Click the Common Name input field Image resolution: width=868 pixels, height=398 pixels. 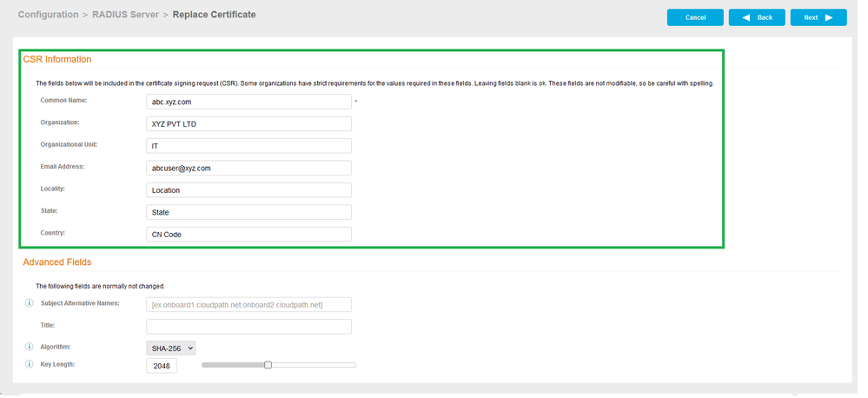click(248, 102)
